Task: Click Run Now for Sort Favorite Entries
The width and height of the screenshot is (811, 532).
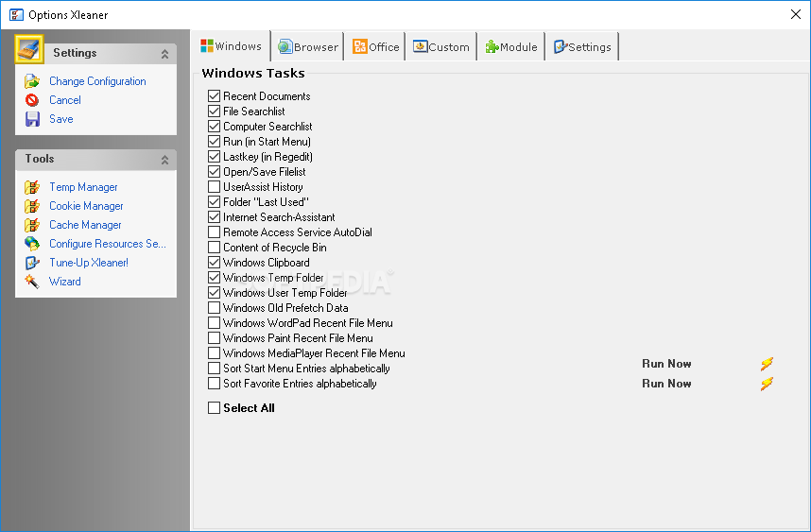Action: click(666, 384)
